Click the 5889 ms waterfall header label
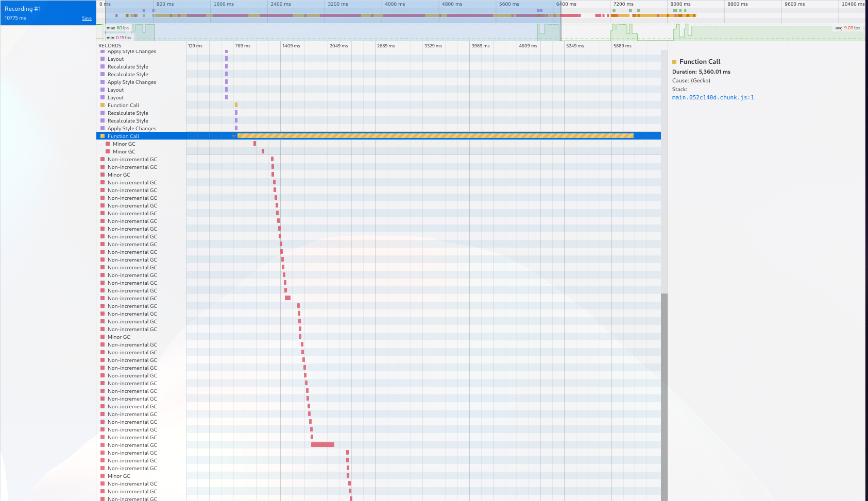The width and height of the screenshot is (868, 501). 622,46
